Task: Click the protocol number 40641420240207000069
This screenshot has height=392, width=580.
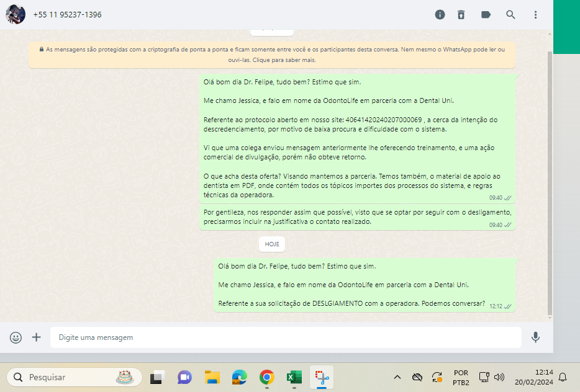Action: coord(384,120)
